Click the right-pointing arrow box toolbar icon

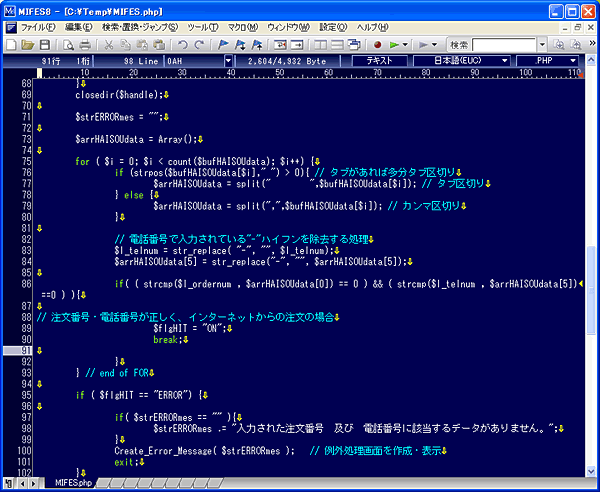(297, 45)
